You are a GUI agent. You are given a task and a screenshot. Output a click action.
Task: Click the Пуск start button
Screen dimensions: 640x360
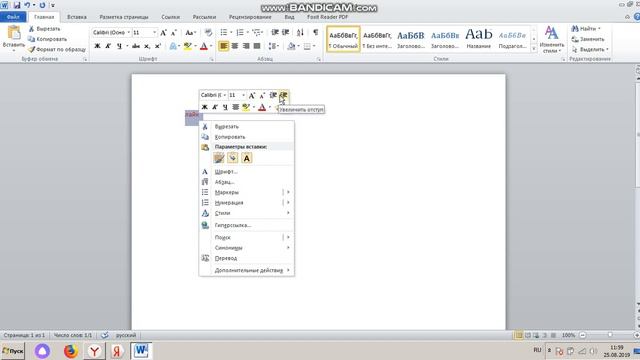(13, 351)
